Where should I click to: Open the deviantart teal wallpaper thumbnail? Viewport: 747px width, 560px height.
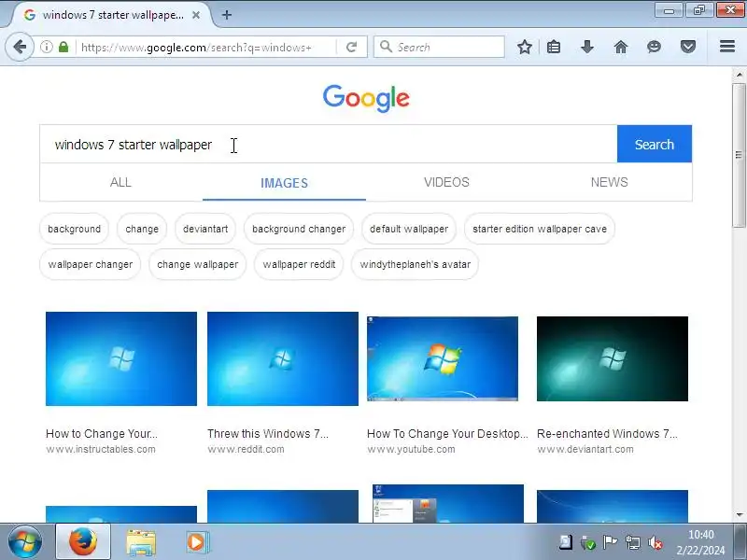pyautogui.click(x=613, y=358)
